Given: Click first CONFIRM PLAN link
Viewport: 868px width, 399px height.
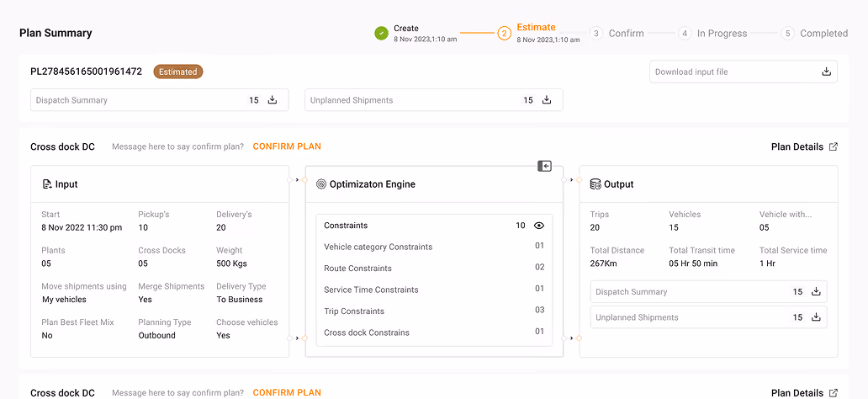Looking at the screenshot, I should tap(287, 146).
